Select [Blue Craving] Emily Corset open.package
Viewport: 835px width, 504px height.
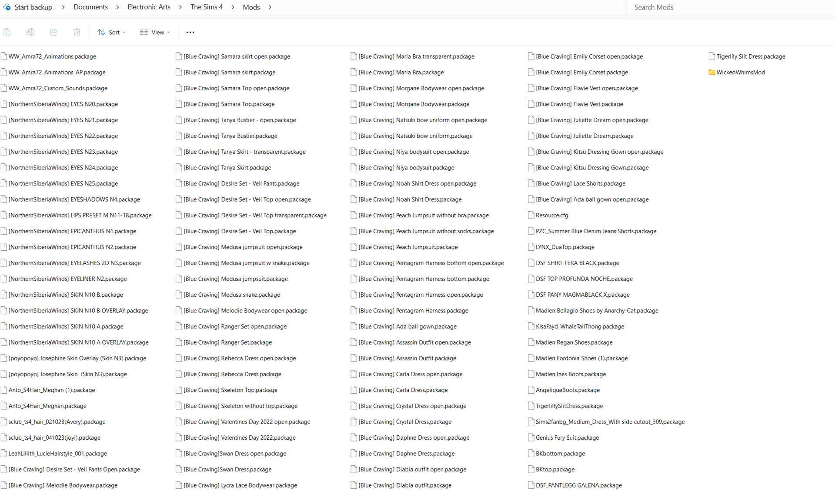585,56
